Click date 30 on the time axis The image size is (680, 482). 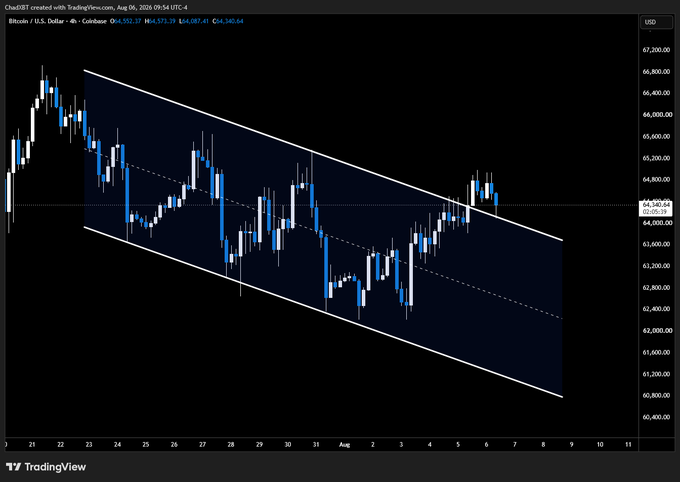288,445
